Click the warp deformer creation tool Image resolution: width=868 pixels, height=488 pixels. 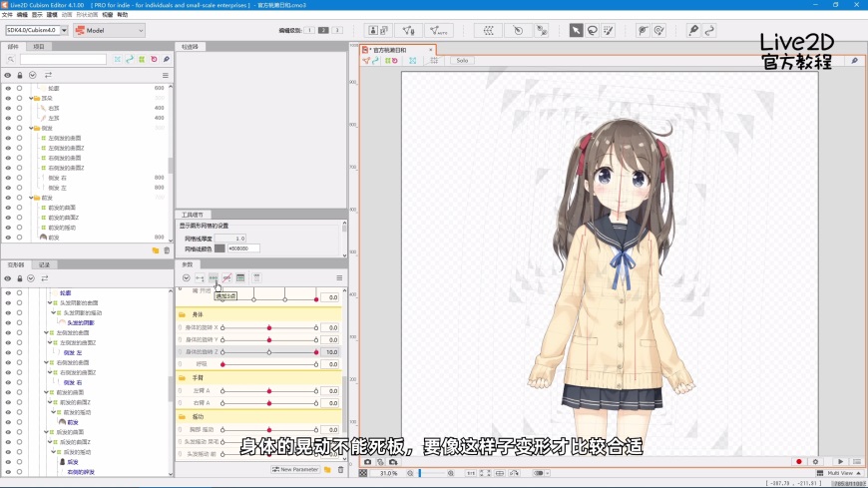pos(488,31)
